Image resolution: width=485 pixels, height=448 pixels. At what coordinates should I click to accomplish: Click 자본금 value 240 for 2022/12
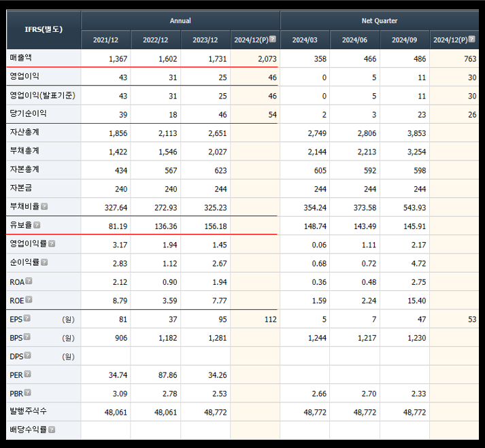[171, 189]
